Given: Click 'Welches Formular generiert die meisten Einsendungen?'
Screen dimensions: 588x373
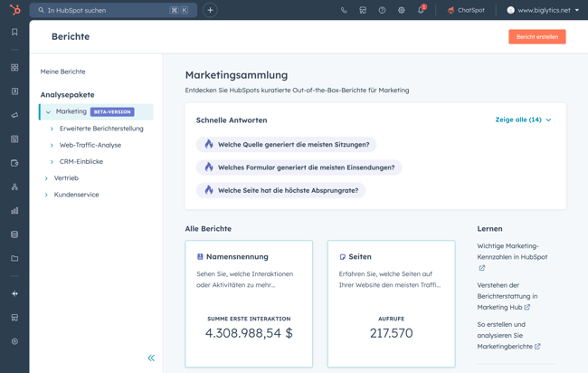Looking at the screenshot, I should (299, 167).
